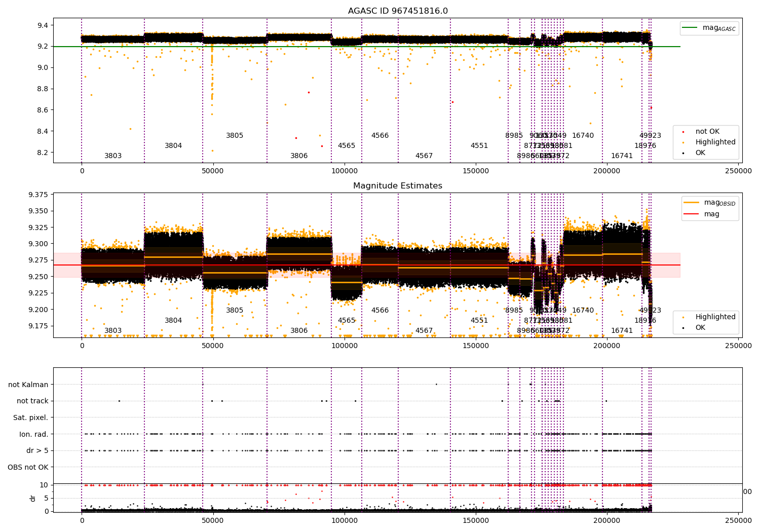Screen dimensions: 760x532
Task: Select the Magnitude Estimates subplot title
Action: click(398, 186)
